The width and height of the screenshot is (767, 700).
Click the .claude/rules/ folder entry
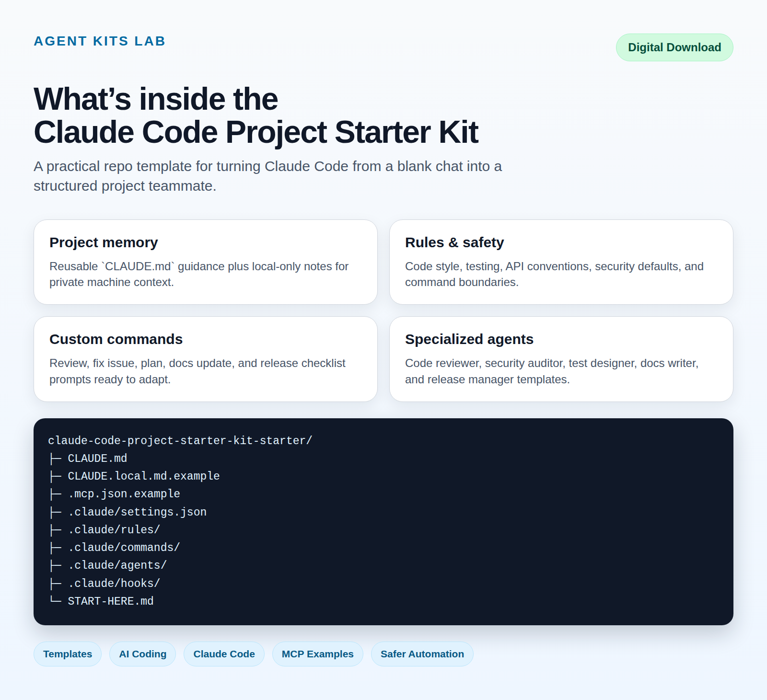click(x=114, y=529)
